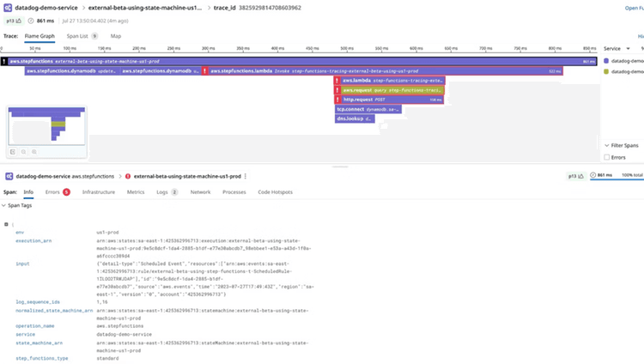Viewport: 644px width, 364px height.
Task: Click the Open Full link top right
Action: click(x=635, y=8)
